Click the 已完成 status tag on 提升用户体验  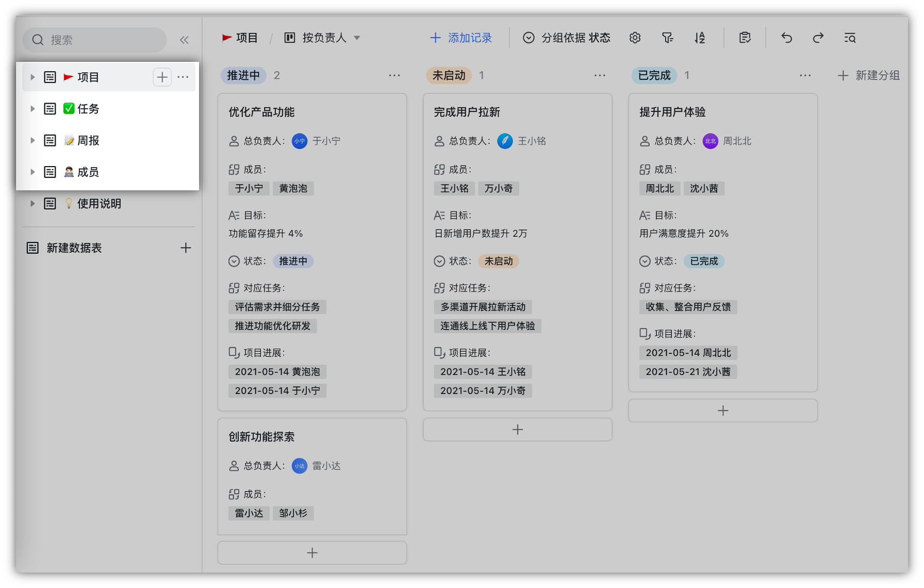[x=704, y=261]
